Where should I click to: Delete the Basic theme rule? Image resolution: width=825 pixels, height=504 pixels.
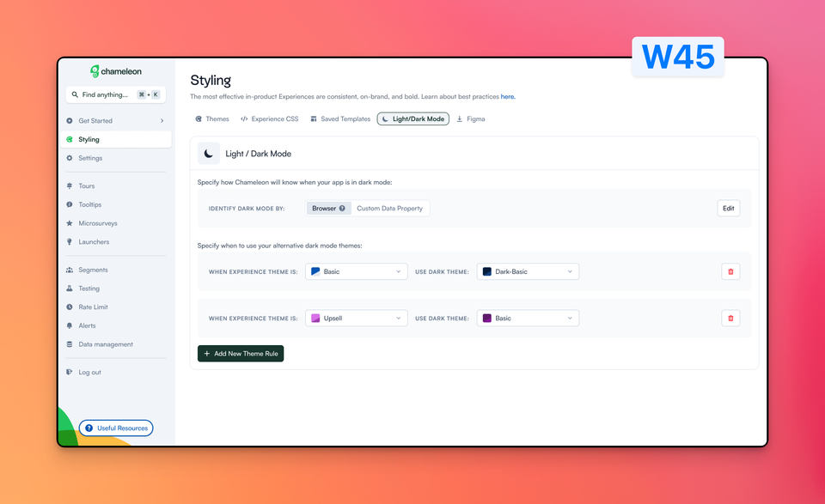(x=730, y=271)
